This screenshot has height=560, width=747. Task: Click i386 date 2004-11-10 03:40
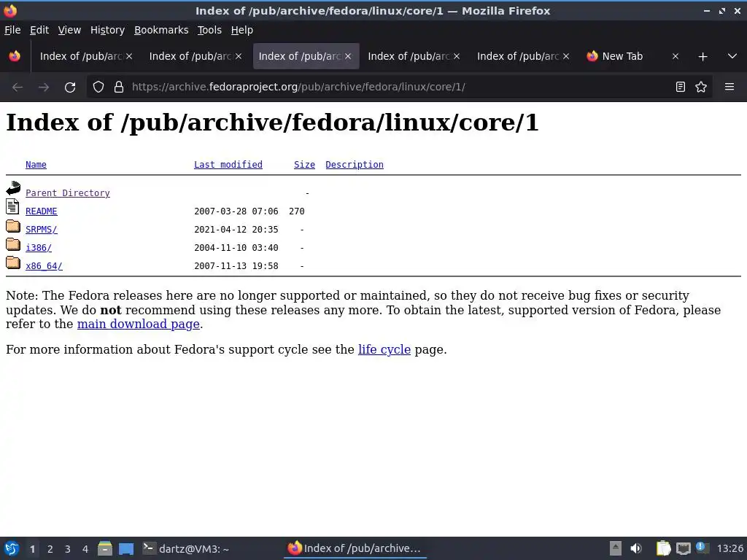click(x=236, y=248)
